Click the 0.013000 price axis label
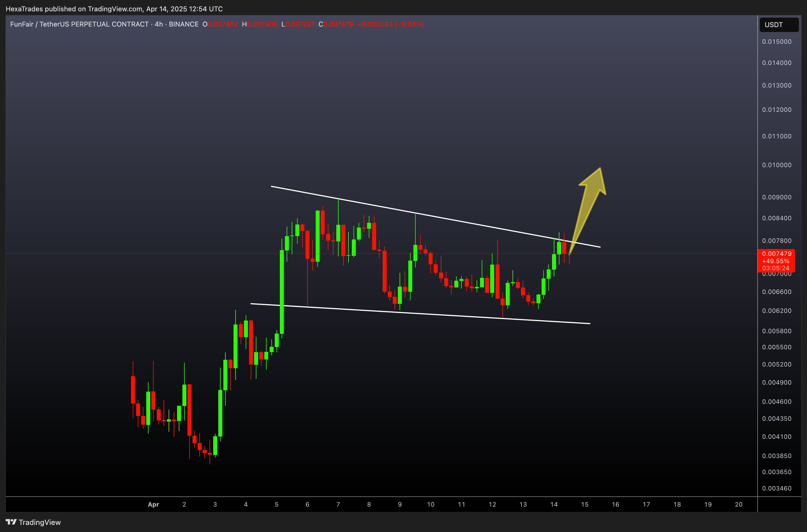Viewport: 807px width, 532px height. coord(777,86)
